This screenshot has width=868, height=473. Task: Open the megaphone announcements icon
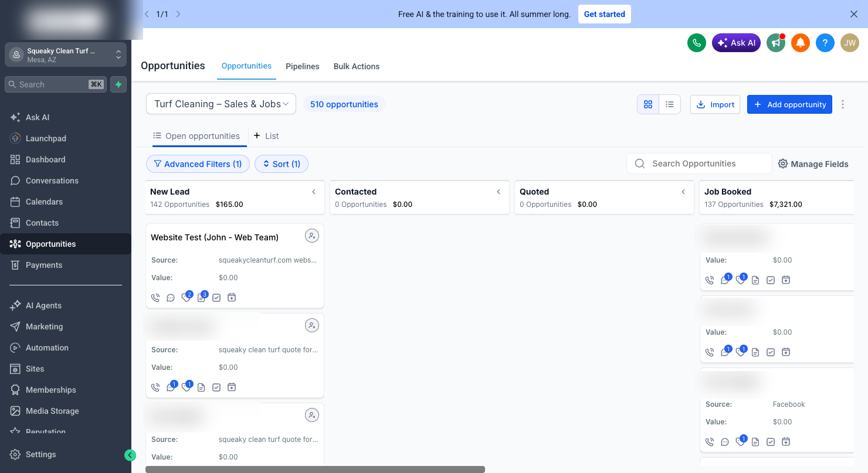(776, 43)
